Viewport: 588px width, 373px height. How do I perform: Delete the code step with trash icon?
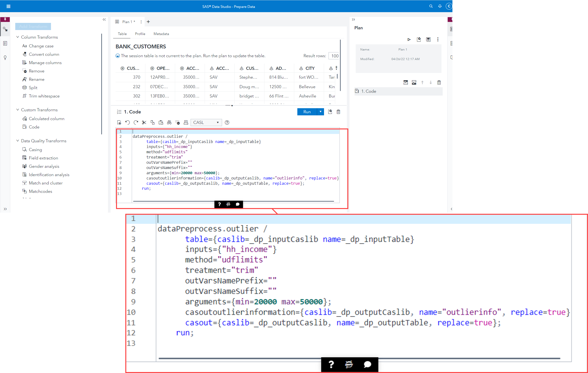point(339,112)
